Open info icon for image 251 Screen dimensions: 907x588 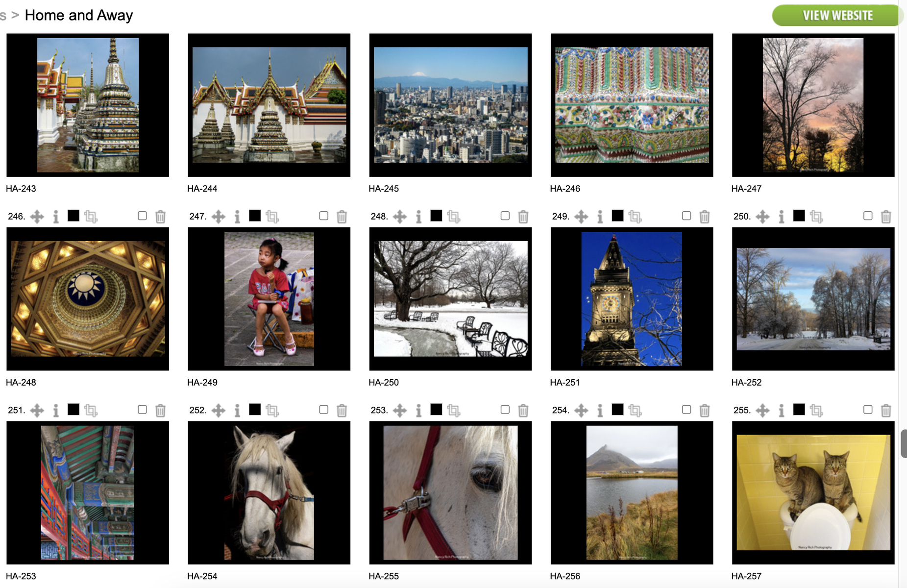(x=56, y=410)
